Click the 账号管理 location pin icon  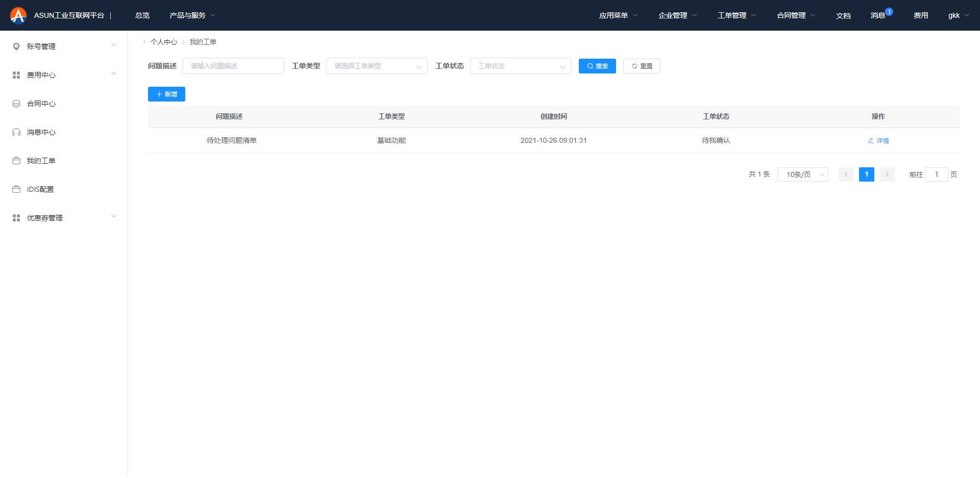[16, 46]
